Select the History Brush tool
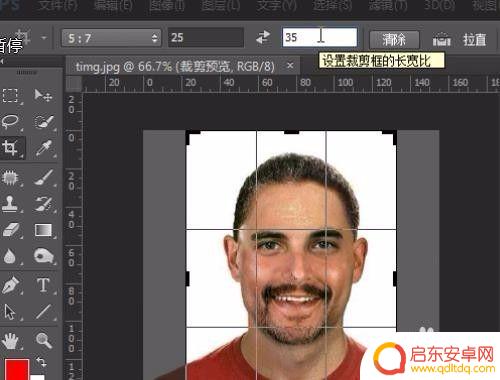Viewport: 500px width, 380px height. coord(44,203)
